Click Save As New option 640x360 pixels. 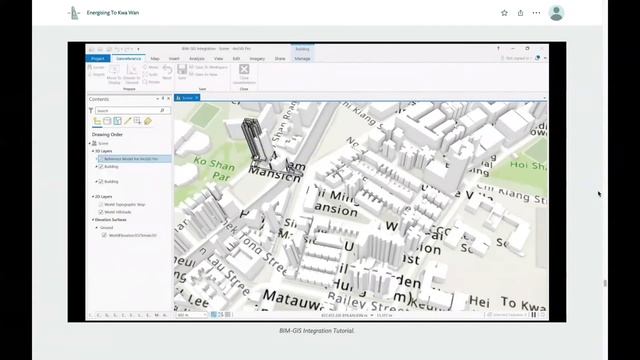tap(203, 74)
